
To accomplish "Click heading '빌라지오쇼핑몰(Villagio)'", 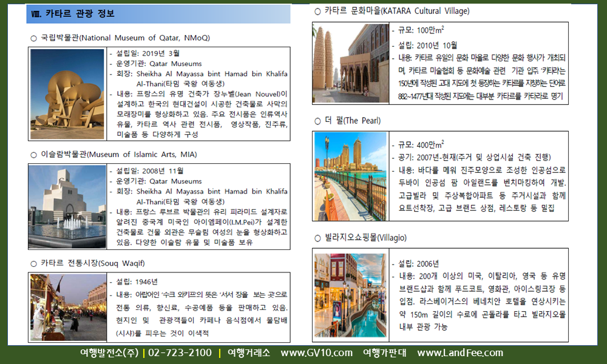I will [365, 237].
